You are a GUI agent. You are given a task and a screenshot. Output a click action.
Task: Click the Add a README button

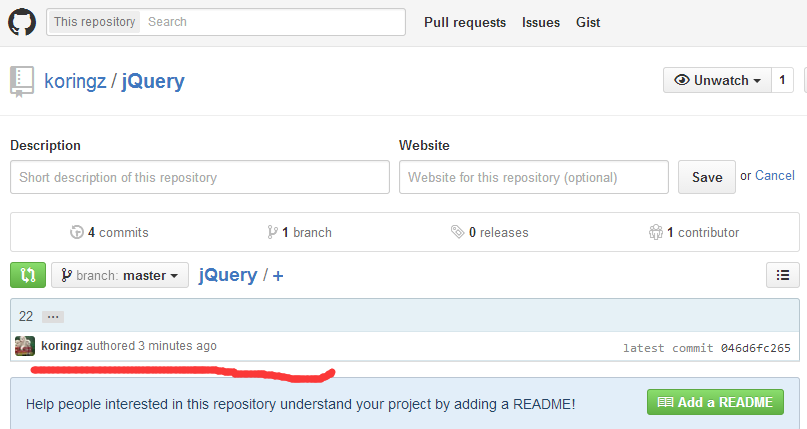pos(715,402)
